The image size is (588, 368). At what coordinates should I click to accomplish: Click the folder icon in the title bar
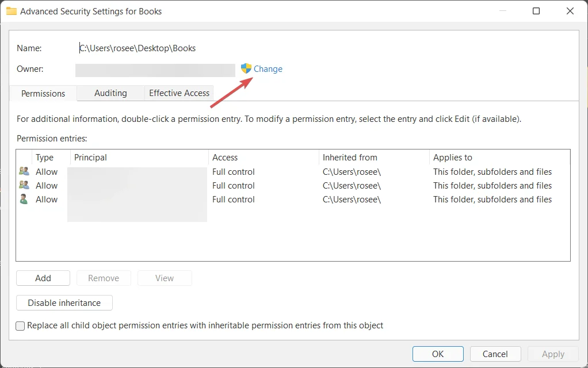pyautogui.click(x=11, y=11)
